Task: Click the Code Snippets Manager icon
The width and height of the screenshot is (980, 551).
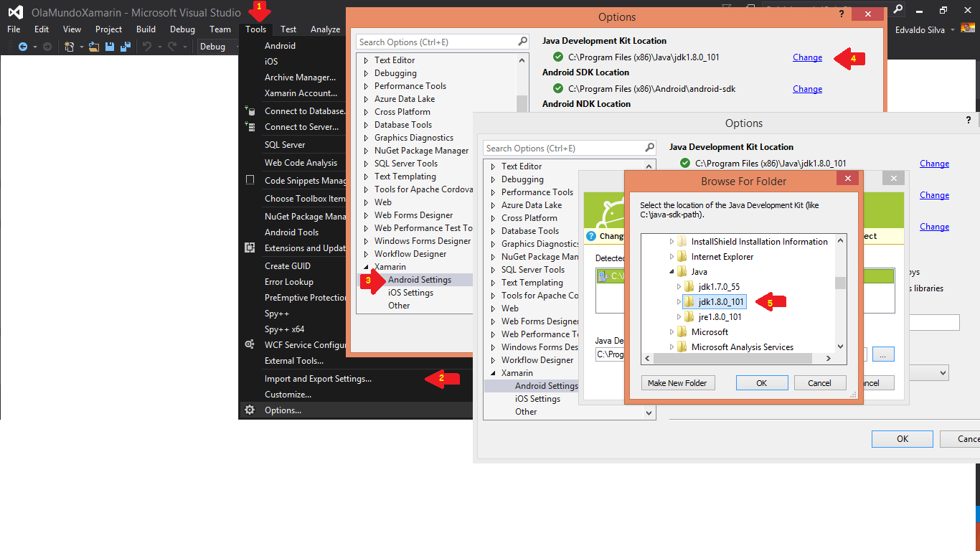Action: [250, 180]
